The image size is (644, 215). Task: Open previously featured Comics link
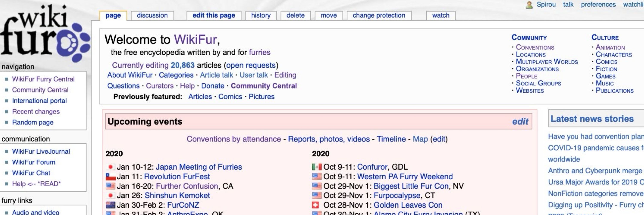[x=230, y=97]
